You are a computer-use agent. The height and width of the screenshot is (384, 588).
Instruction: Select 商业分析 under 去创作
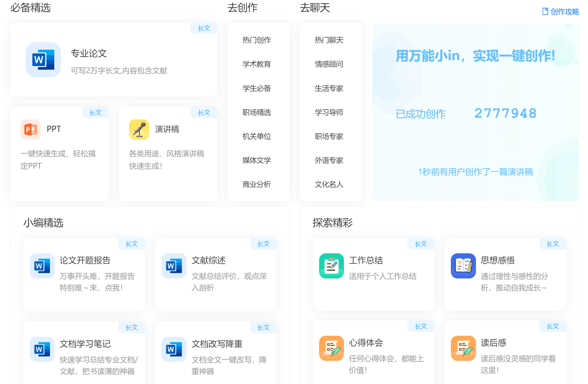[x=256, y=184]
